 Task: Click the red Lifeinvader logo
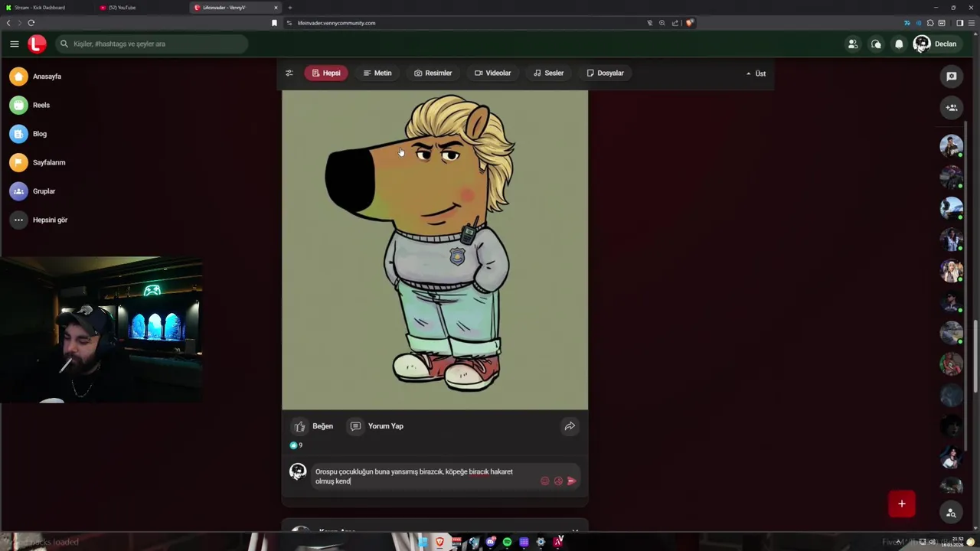point(37,44)
